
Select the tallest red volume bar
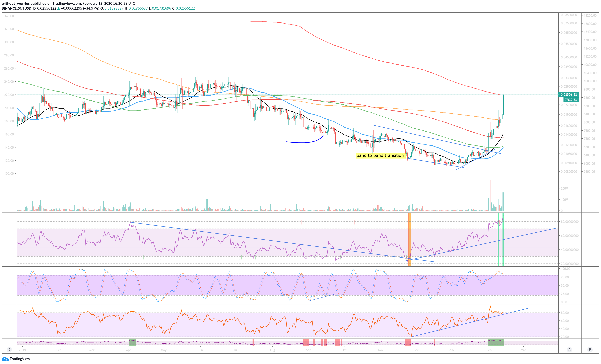point(490,195)
